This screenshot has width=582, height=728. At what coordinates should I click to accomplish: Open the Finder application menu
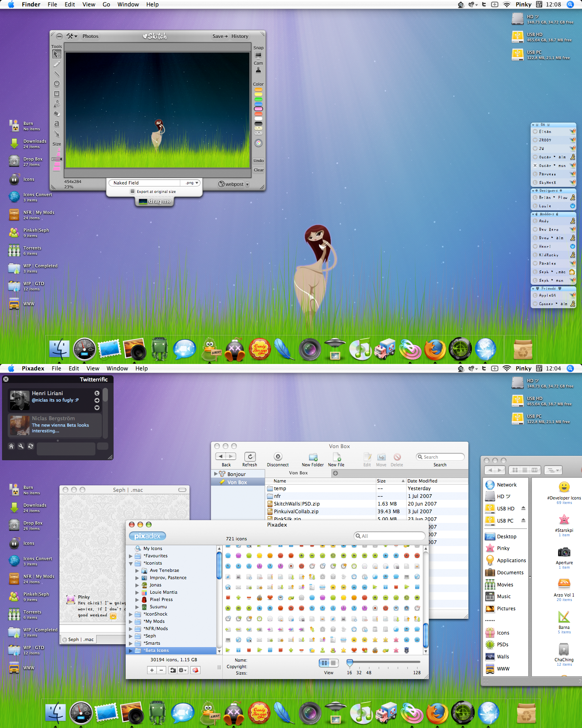31,4
